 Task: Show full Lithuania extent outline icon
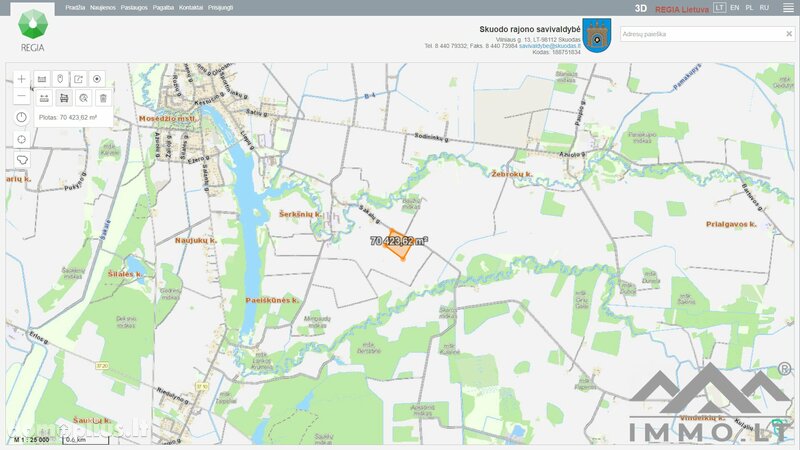(x=21, y=160)
